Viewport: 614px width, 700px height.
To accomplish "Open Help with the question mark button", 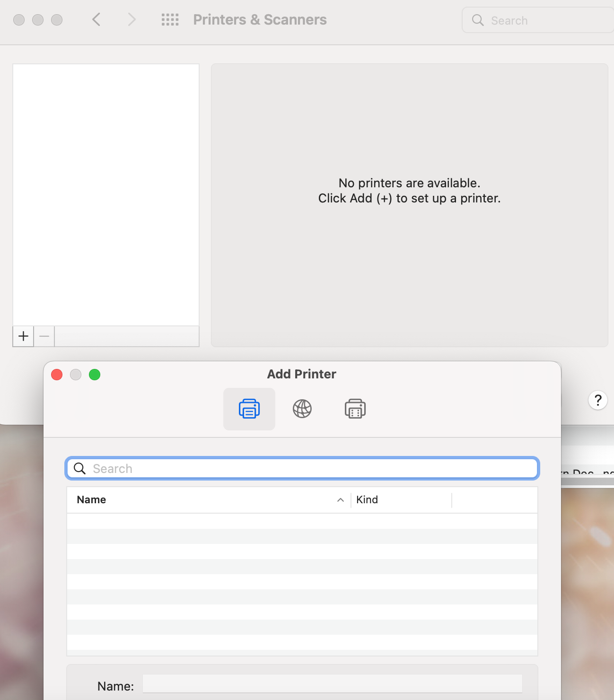I will [x=598, y=401].
